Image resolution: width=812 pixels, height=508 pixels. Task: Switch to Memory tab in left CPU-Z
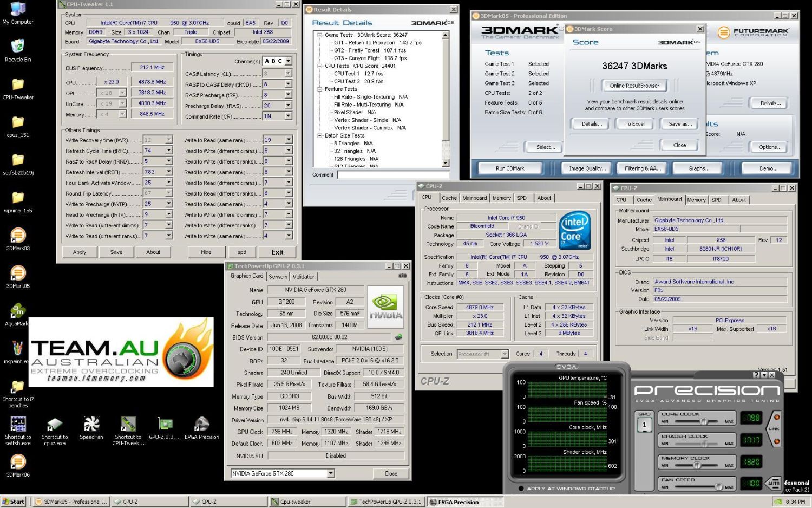[501, 198]
